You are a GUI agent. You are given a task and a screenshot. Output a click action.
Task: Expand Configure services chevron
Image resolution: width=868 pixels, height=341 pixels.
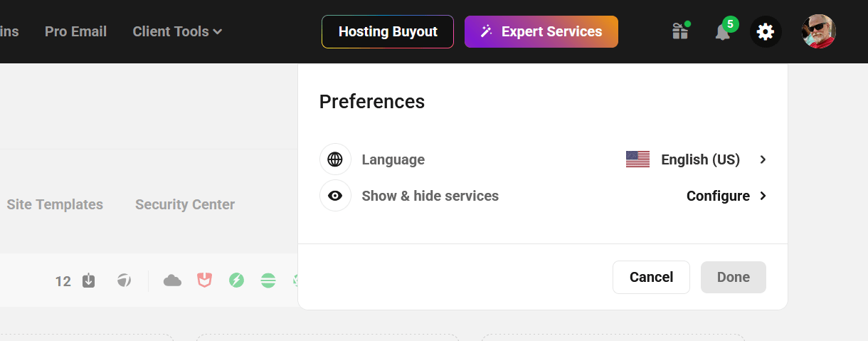(x=762, y=196)
